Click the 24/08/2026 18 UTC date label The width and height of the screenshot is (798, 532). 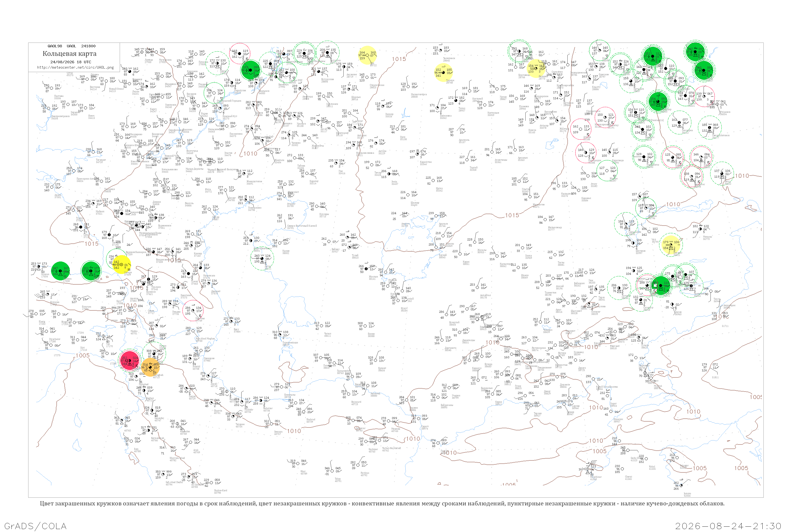pos(70,62)
